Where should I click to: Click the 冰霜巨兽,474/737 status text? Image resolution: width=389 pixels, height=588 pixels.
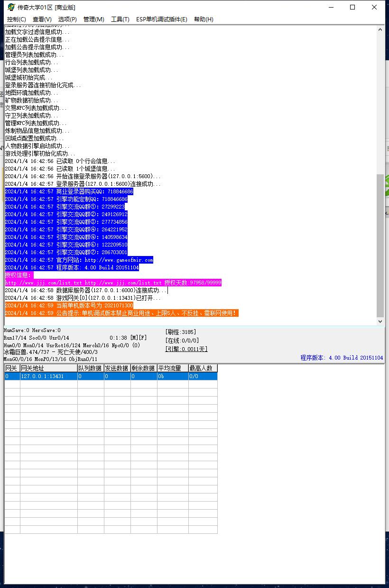tap(51, 352)
